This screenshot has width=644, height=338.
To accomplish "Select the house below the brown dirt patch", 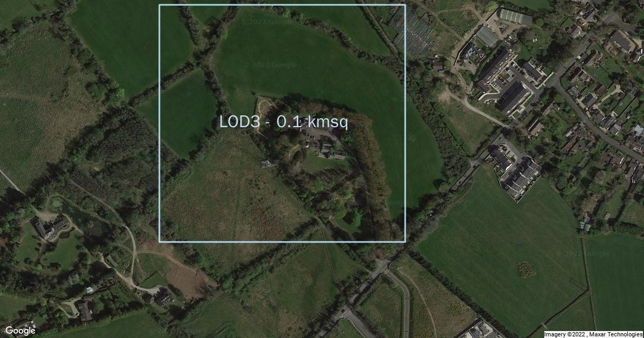I will tap(163, 296).
